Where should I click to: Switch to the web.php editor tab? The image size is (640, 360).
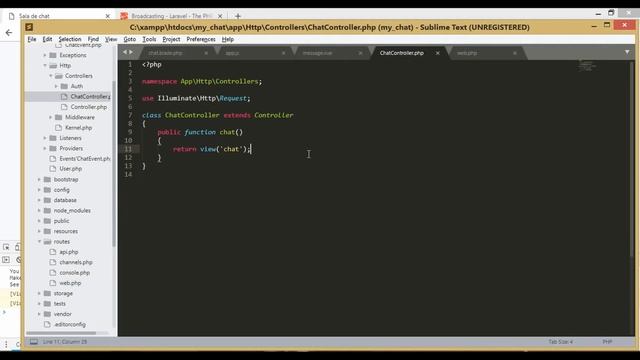coord(467,53)
